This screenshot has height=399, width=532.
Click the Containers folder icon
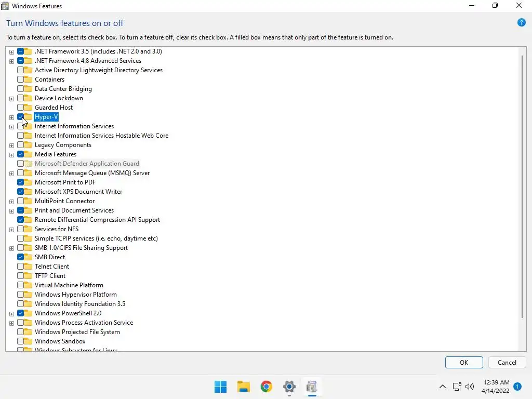(29, 79)
